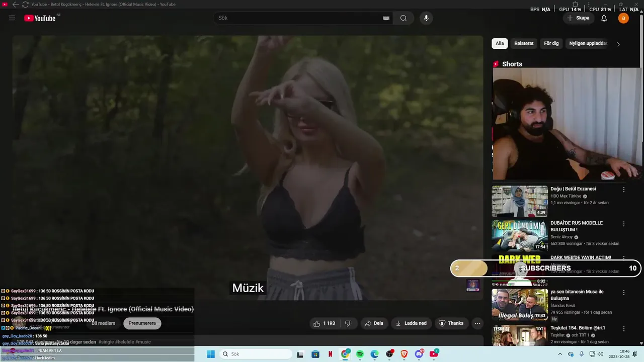Open options for ya sen bitanesin Musa video

pos(624,293)
